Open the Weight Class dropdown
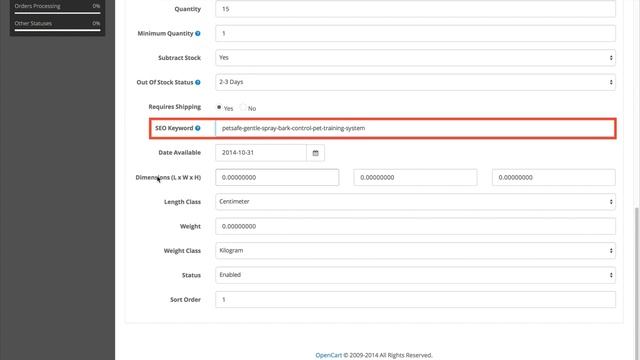The image size is (640, 360). click(x=415, y=251)
